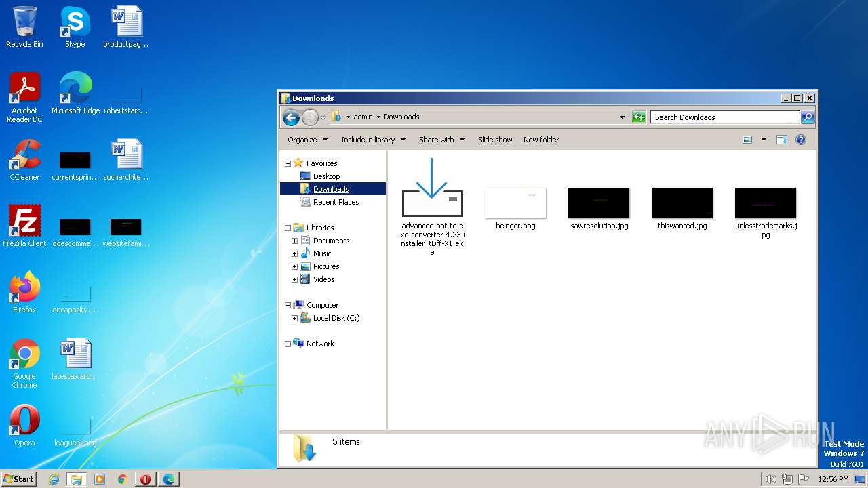
Task: Change the view with Views icon
Action: point(747,140)
